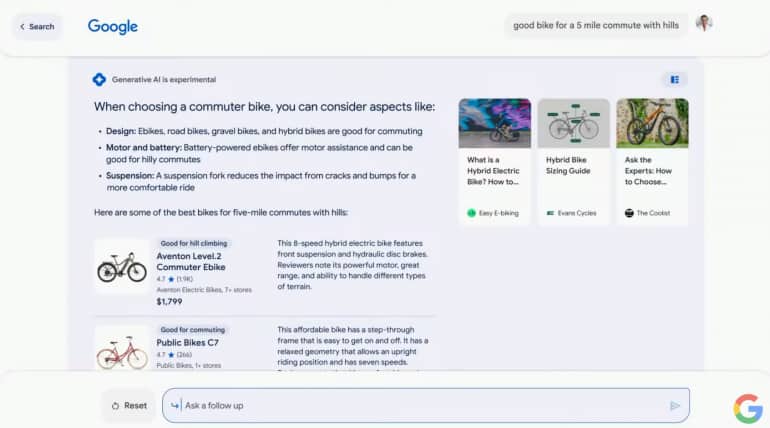Open the user profile avatar
The width and height of the screenshot is (770, 428).
pyautogui.click(x=704, y=23)
